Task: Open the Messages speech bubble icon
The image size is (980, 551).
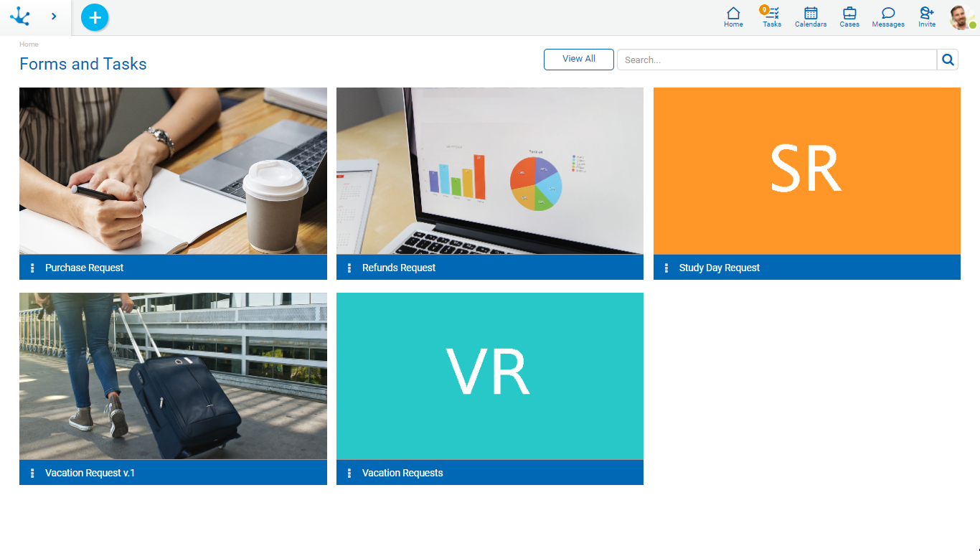Action: pyautogui.click(x=888, y=17)
